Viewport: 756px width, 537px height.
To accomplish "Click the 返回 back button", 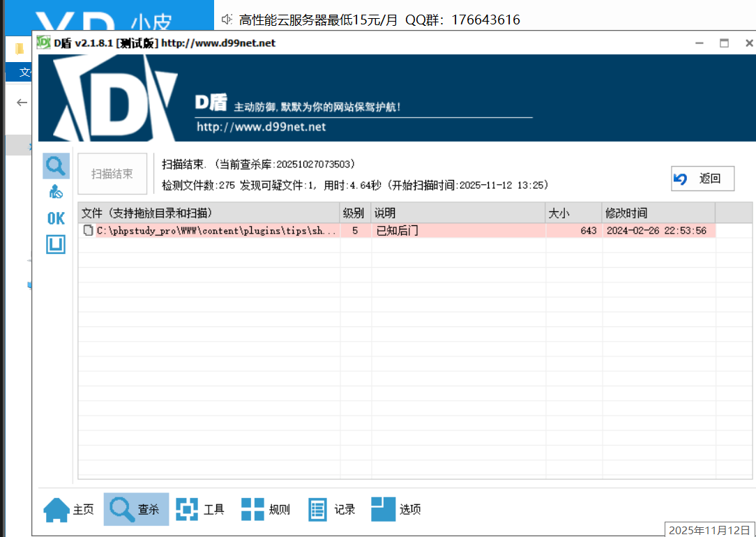I will click(x=703, y=179).
